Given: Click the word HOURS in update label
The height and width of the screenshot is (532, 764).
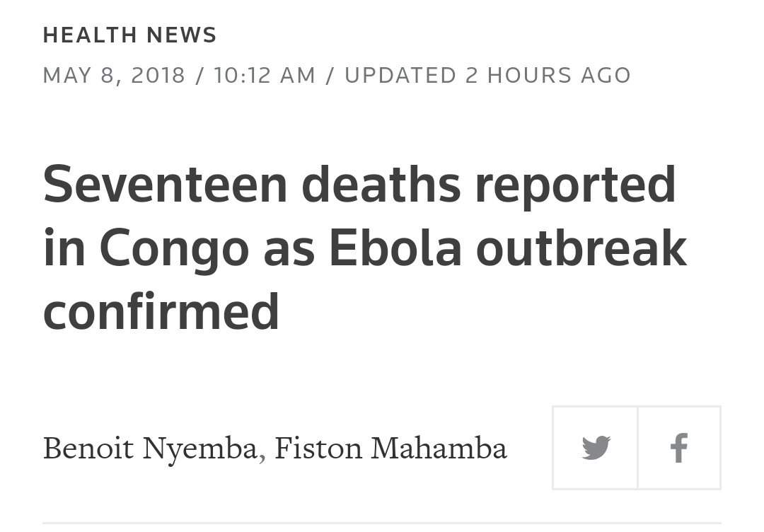Looking at the screenshot, I should pos(530,75).
